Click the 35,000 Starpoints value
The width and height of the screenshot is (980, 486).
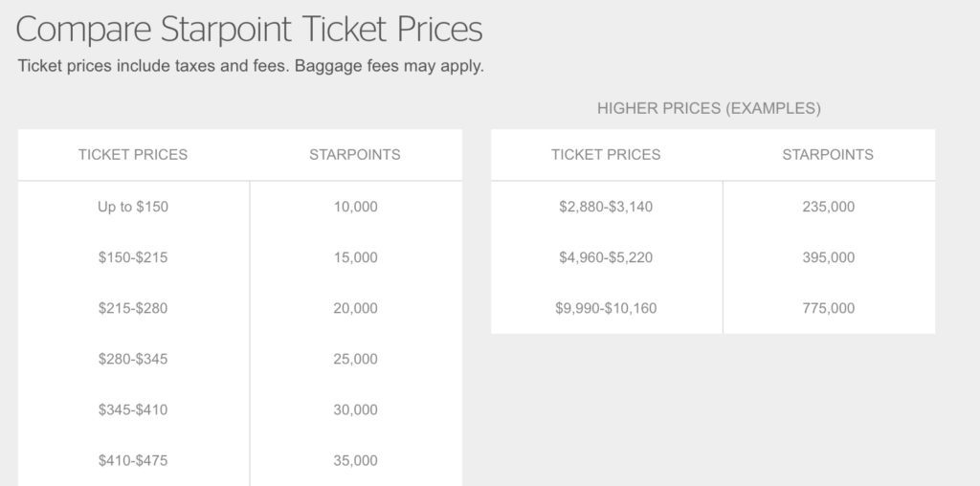356,460
